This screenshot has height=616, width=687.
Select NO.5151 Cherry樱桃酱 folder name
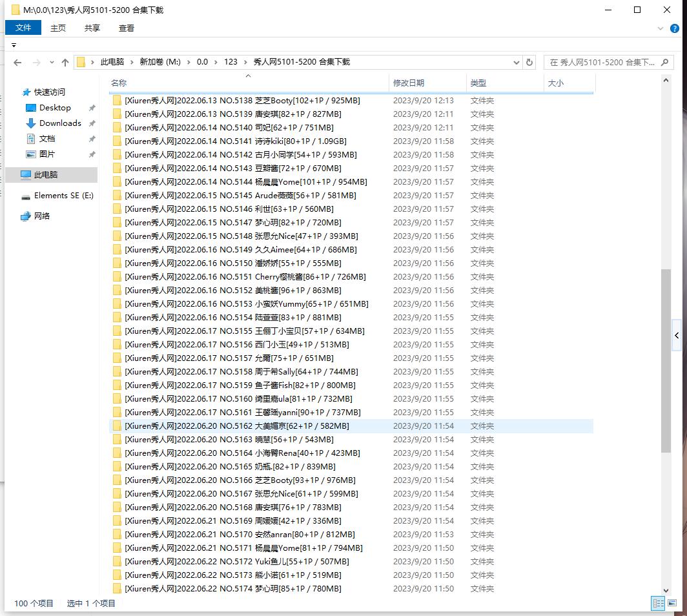(245, 277)
